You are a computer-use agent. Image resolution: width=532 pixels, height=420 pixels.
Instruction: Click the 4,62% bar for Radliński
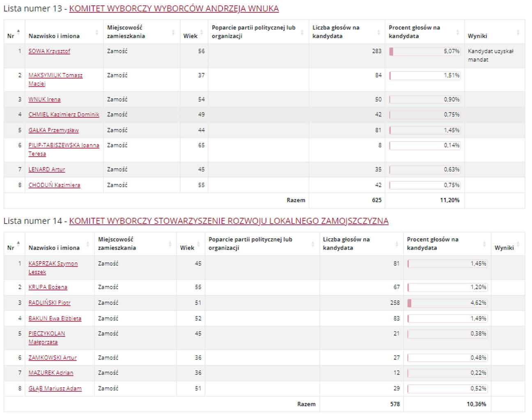tap(447, 303)
